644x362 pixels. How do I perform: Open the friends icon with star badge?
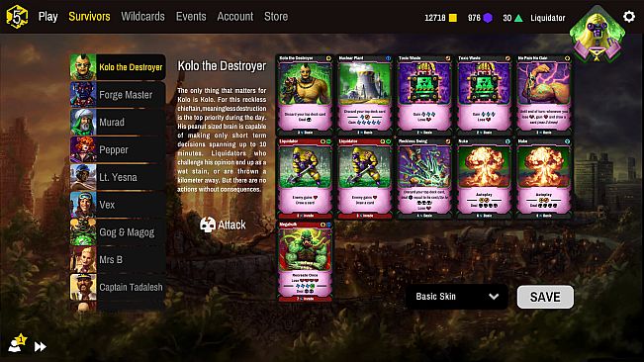(17, 343)
